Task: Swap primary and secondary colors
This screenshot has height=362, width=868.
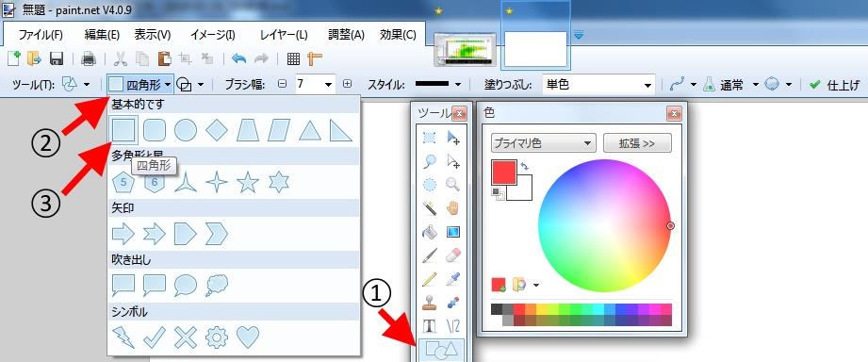Action: point(525,166)
